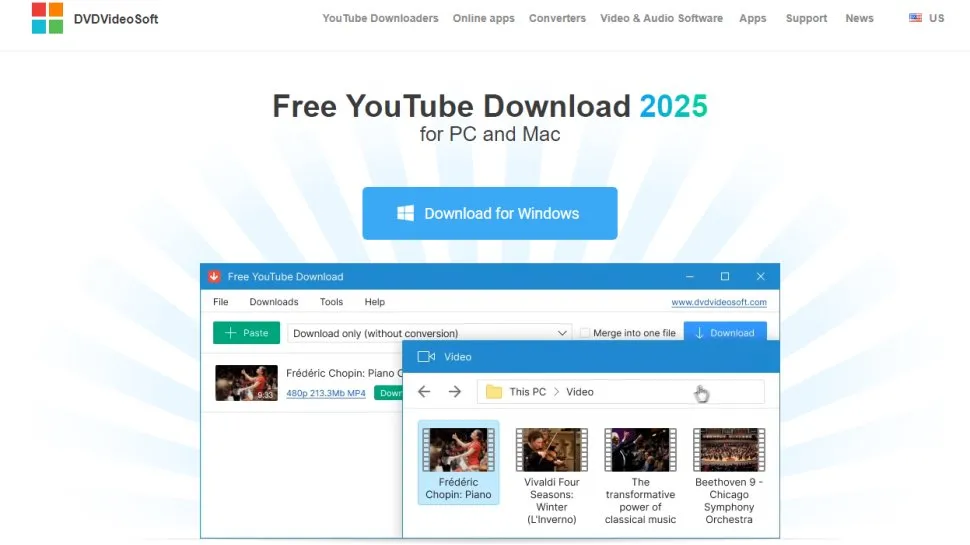Open the YouTube Downloaders nav menu

point(380,19)
